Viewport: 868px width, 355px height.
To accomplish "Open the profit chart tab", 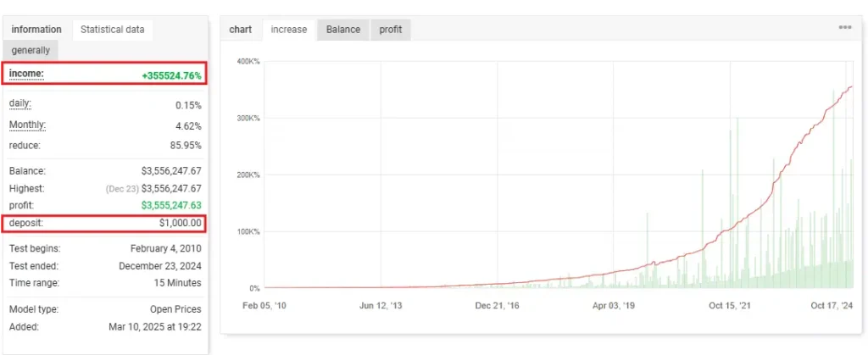I will (x=390, y=30).
